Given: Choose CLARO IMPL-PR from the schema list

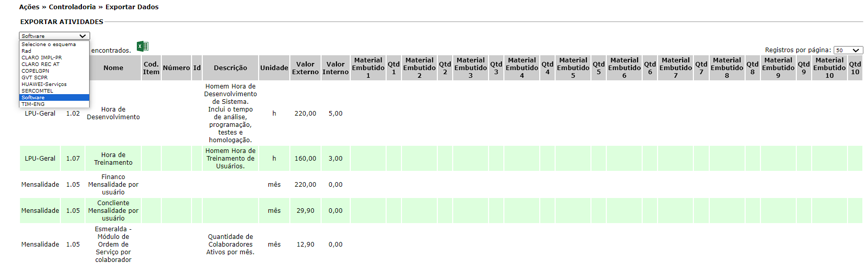Looking at the screenshot, I should (41, 58).
